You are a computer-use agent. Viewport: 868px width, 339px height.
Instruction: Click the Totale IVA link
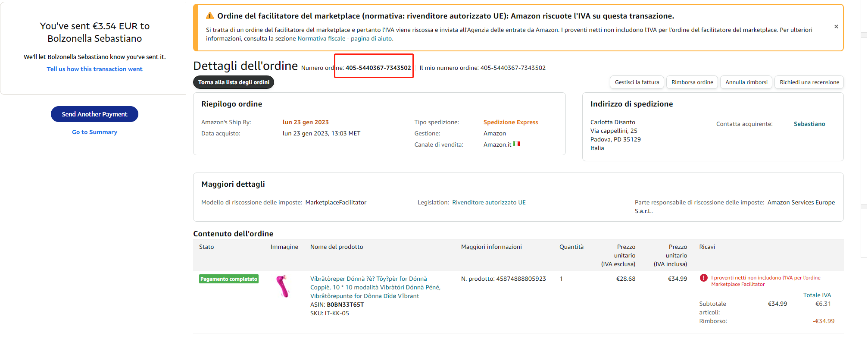[817, 295]
